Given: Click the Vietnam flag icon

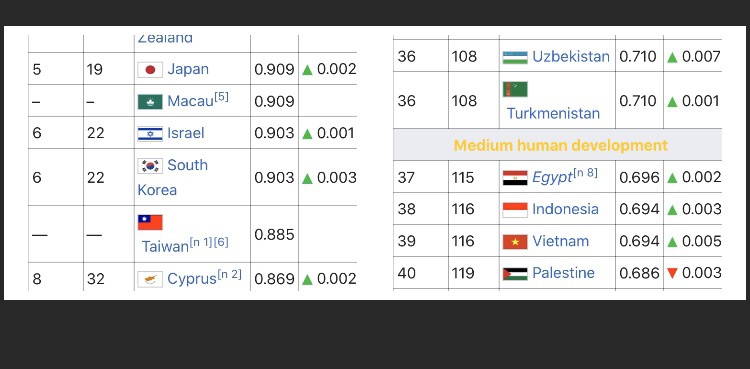Looking at the screenshot, I should [x=515, y=242].
